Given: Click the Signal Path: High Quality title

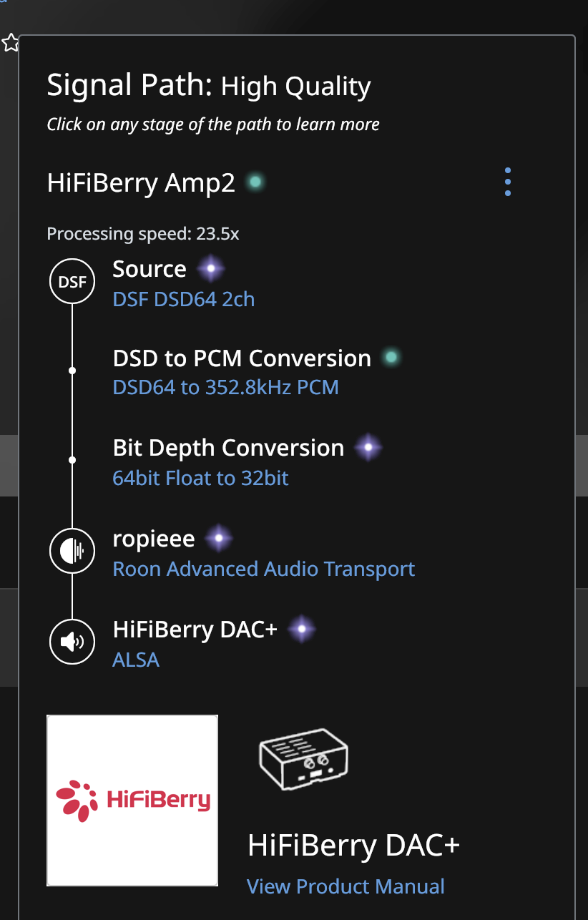Looking at the screenshot, I should coord(209,86).
